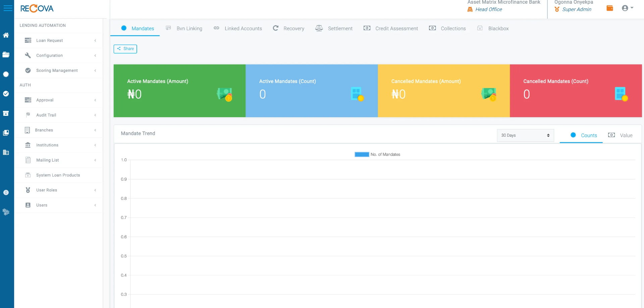
Task: Switch chart to Value view
Action: [621, 135]
